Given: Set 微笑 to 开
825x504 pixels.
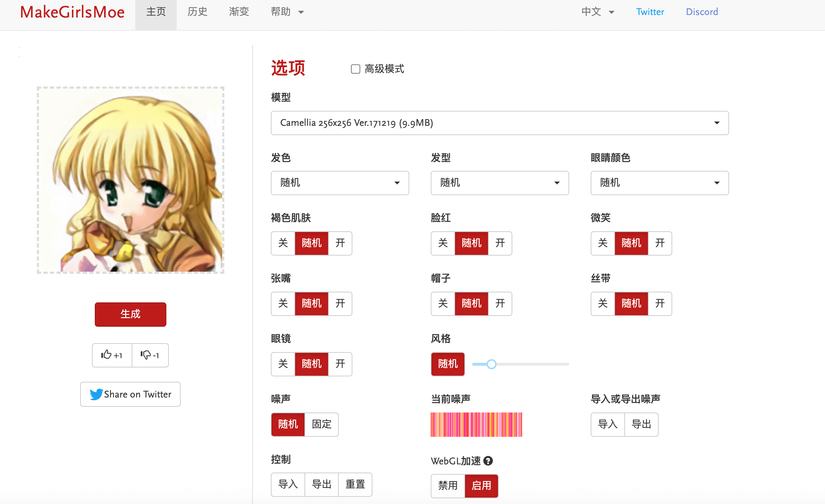Looking at the screenshot, I should 660,243.
